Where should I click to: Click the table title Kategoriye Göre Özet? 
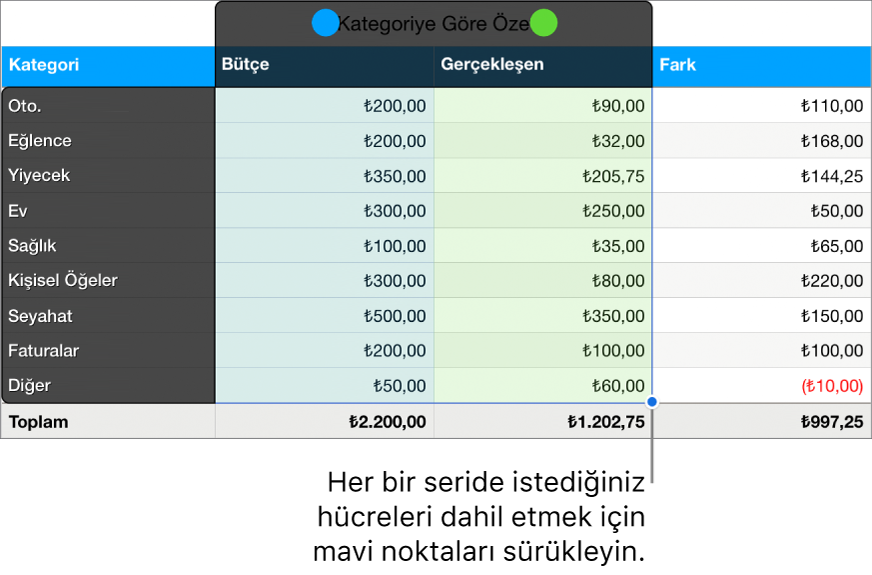433,24
